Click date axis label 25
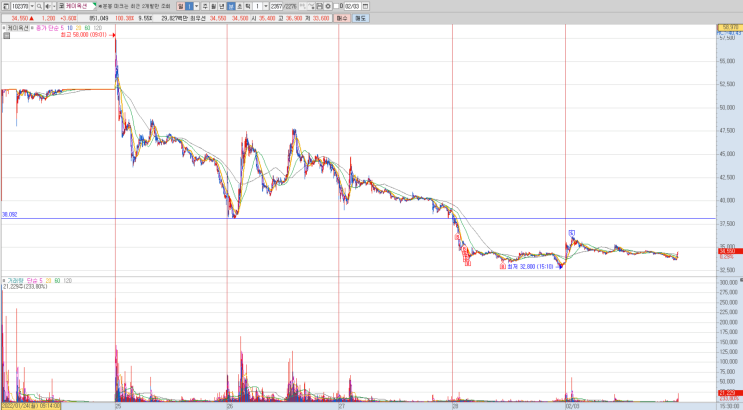Image resolution: width=743 pixels, height=410 pixels. tap(118, 406)
